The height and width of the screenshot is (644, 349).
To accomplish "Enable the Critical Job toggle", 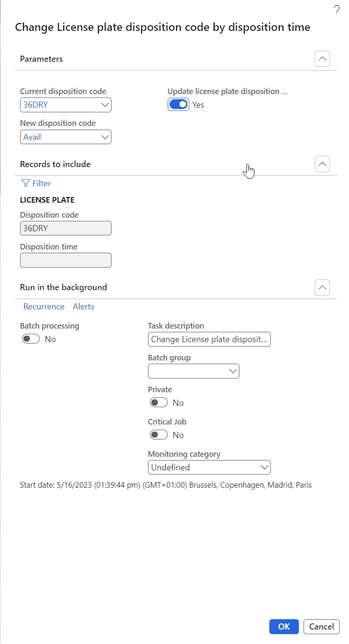I will (159, 435).
